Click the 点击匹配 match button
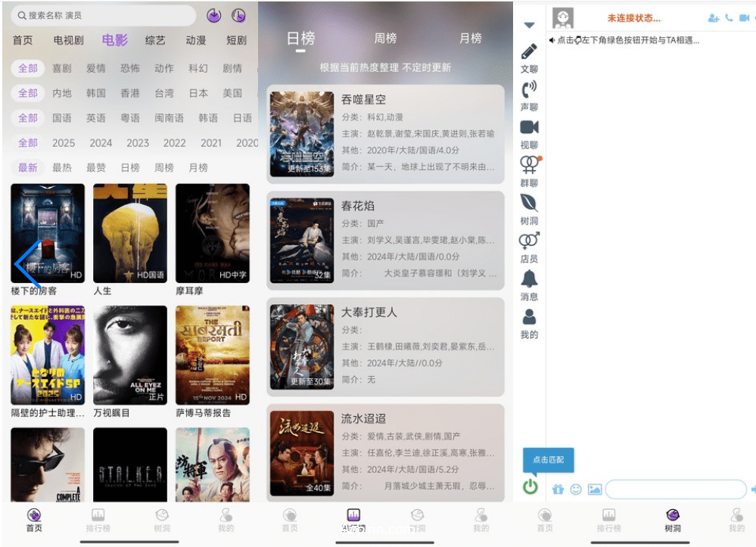 coord(548,460)
